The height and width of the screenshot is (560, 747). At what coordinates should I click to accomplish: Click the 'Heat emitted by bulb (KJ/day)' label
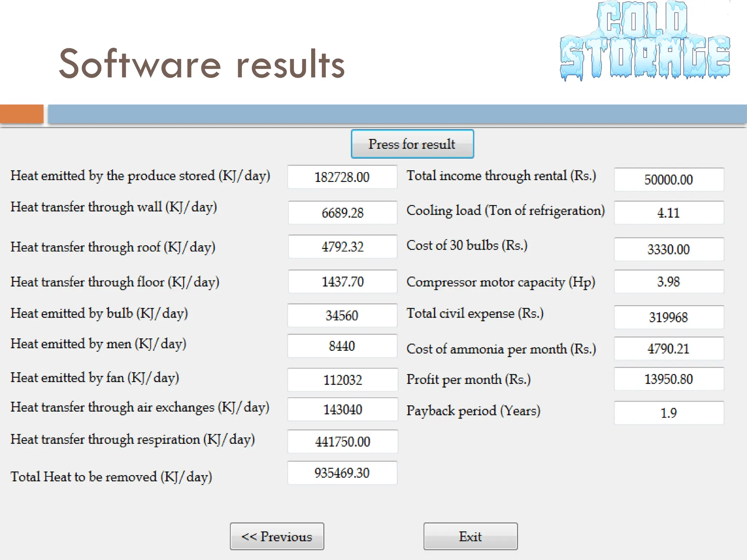click(99, 314)
